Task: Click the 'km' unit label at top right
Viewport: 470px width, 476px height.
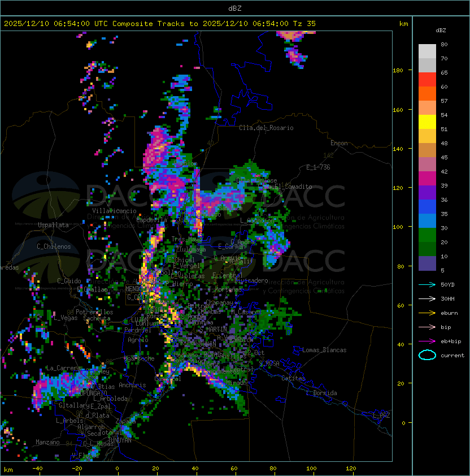Action: pyautogui.click(x=403, y=24)
